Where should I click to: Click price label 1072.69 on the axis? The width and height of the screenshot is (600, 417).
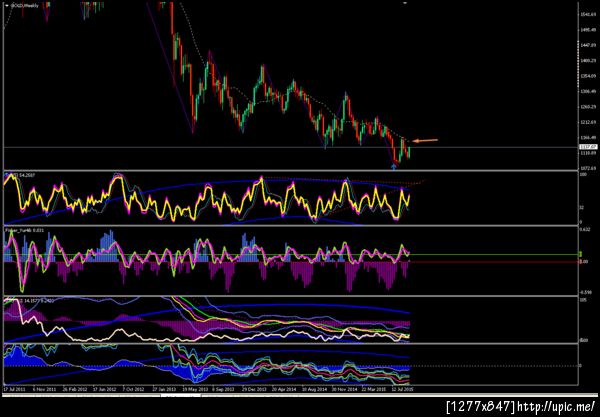click(589, 168)
